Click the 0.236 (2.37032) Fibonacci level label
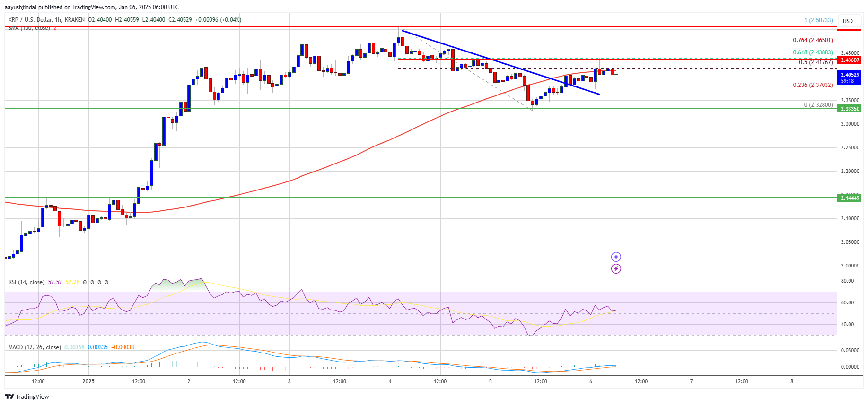The height and width of the screenshot is (405, 868). [813, 85]
